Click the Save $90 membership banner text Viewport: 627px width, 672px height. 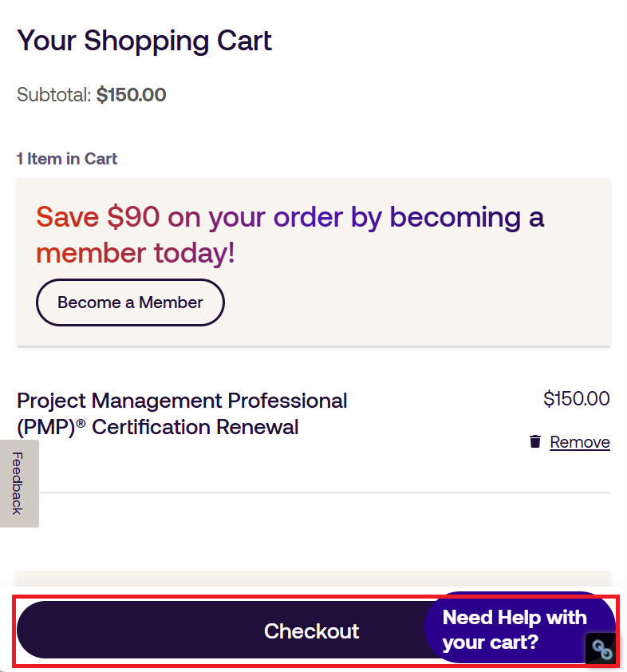point(290,217)
